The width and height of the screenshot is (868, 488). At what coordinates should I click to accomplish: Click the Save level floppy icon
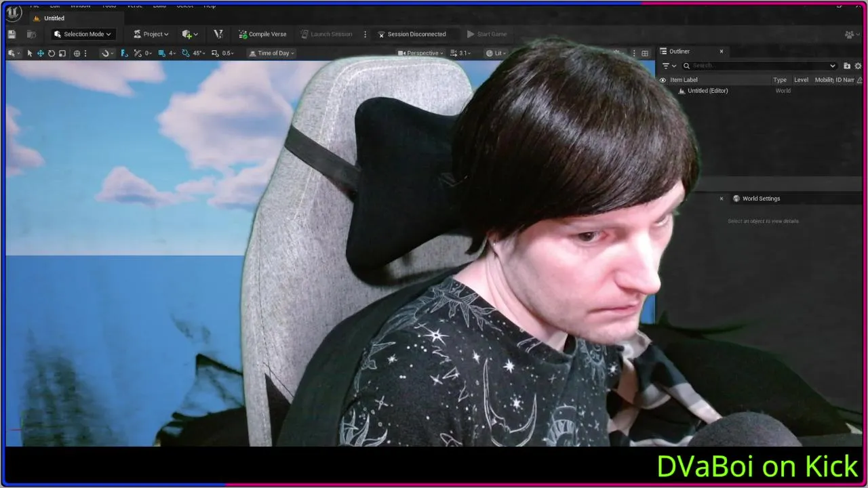[x=12, y=34]
